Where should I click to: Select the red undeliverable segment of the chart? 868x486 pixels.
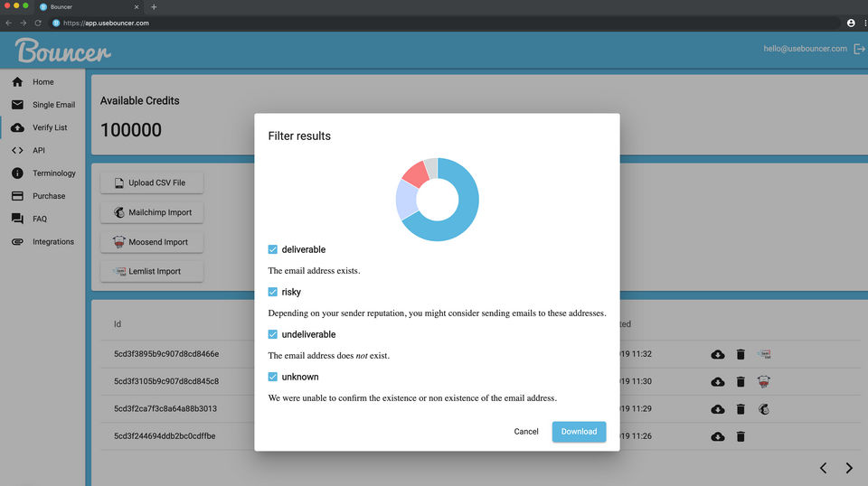(x=417, y=173)
